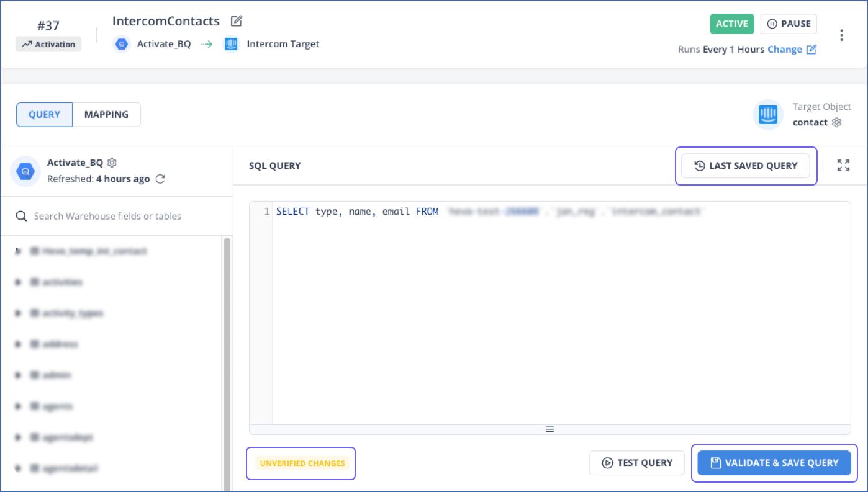Expand the activities table in the sidebar
Image resolution: width=868 pixels, height=492 pixels.
pos(17,282)
